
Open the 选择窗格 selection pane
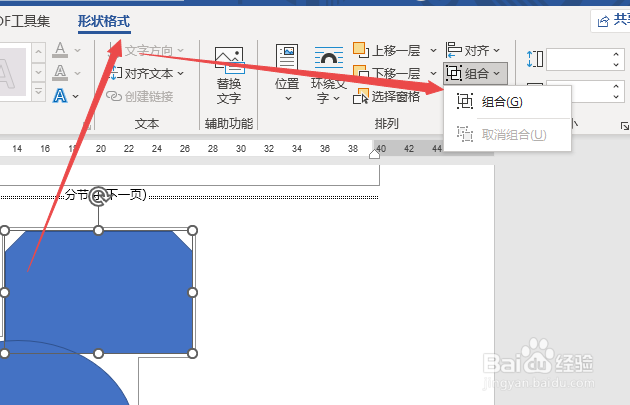(387, 96)
